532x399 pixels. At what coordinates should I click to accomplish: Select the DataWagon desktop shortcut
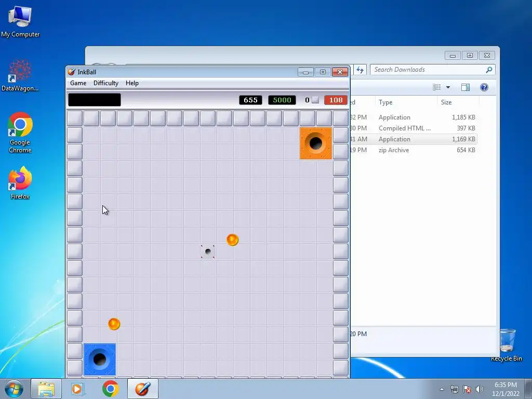click(x=20, y=76)
